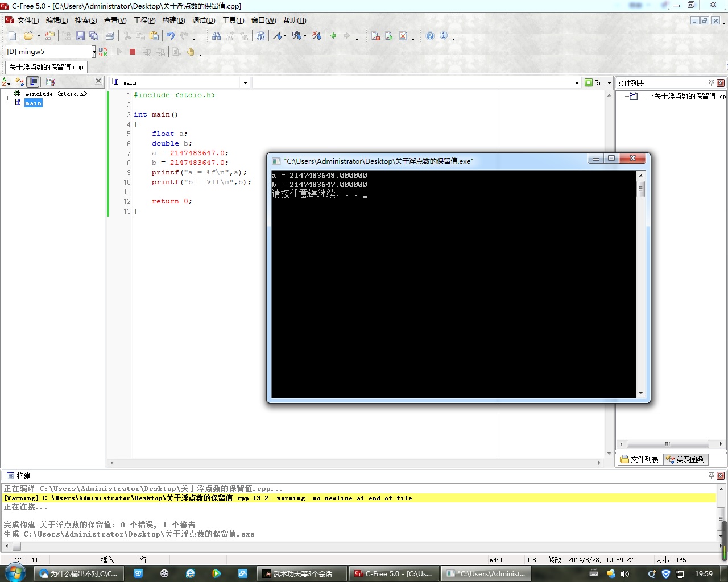728x582 pixels.
Task: Click the symbol list options icon
Action: (x=50, y=82)
